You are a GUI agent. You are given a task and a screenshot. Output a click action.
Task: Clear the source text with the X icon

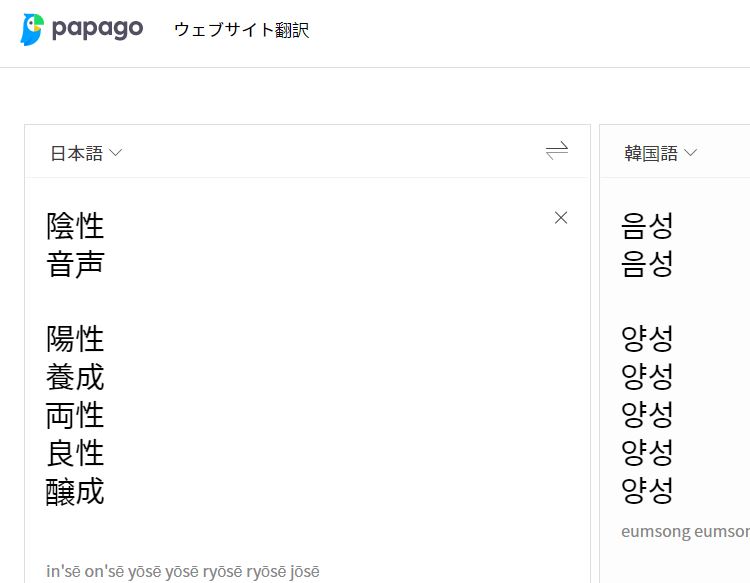pos(561,218)
